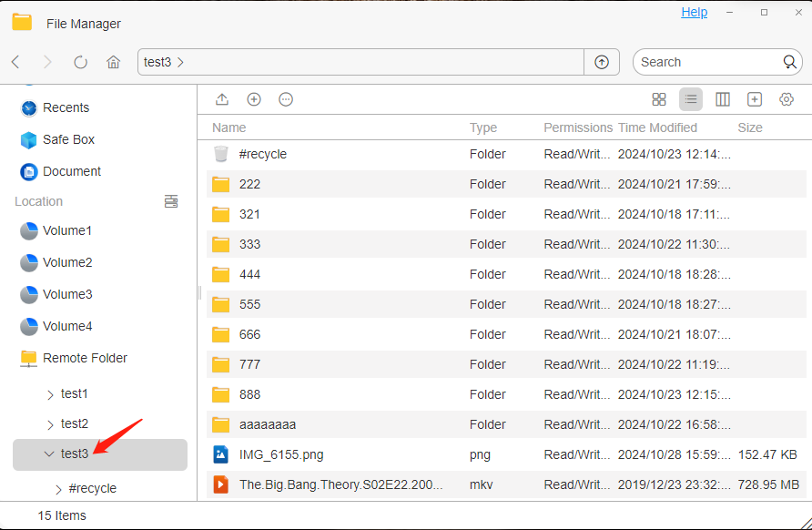The image size is (812, 530).
Task: Click the 152.47 KB size value
Action: pos(767,454)
